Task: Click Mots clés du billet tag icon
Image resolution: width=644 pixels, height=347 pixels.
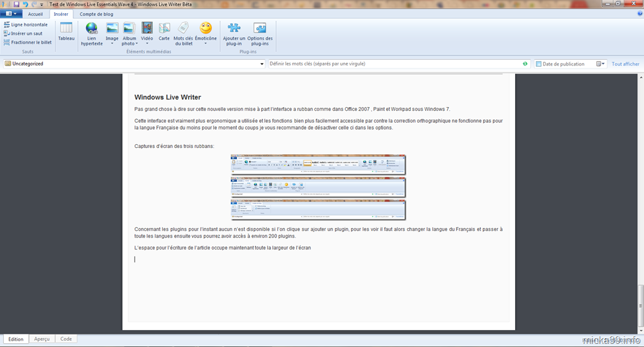Action: click(x=183, y=28)
